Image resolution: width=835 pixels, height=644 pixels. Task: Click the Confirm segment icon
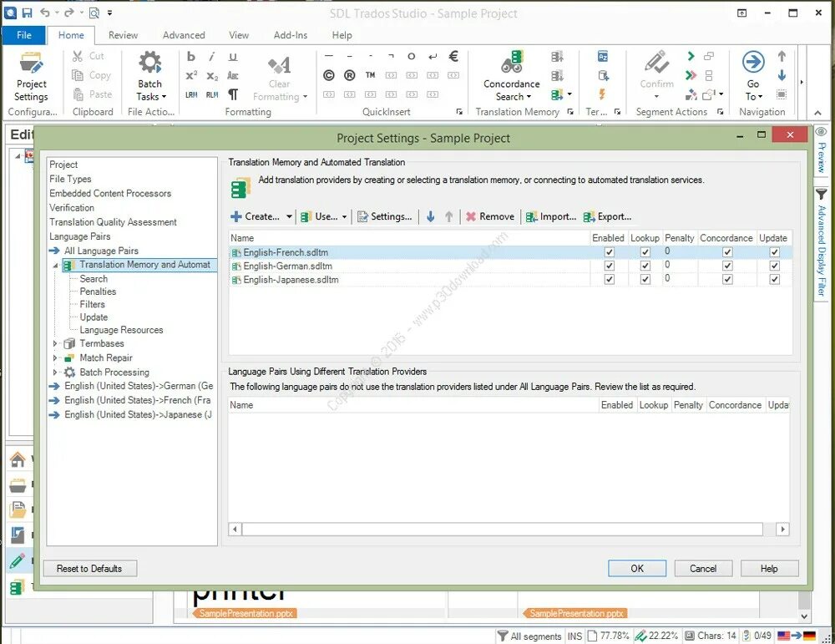pyautogui.click(x=656, y=63)
